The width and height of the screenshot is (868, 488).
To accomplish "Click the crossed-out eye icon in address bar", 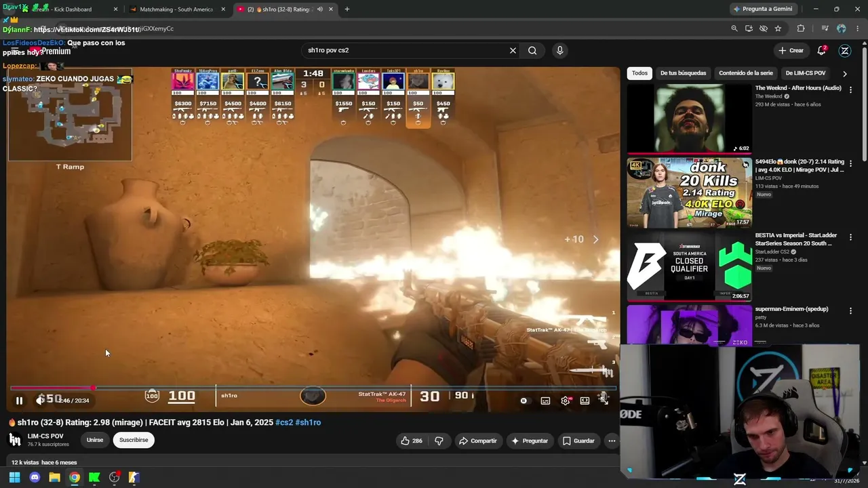I will click(x=764, y=28).
